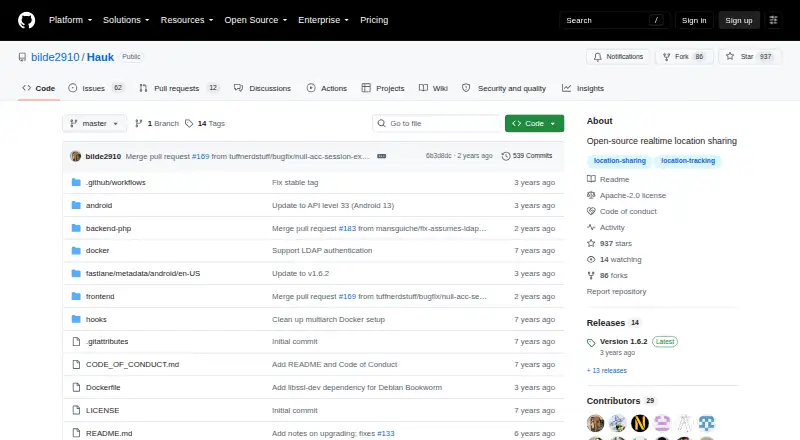The height and width of the screenshot is (440, 800).
Task: Show + 13 releases link
Action: coord(607,371)
